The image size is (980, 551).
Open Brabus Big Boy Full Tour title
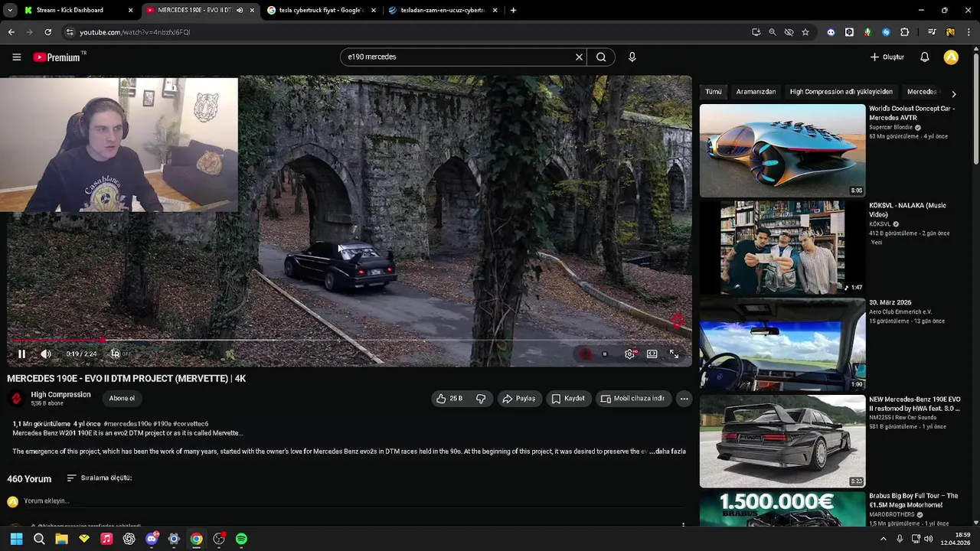click(913, 500)
